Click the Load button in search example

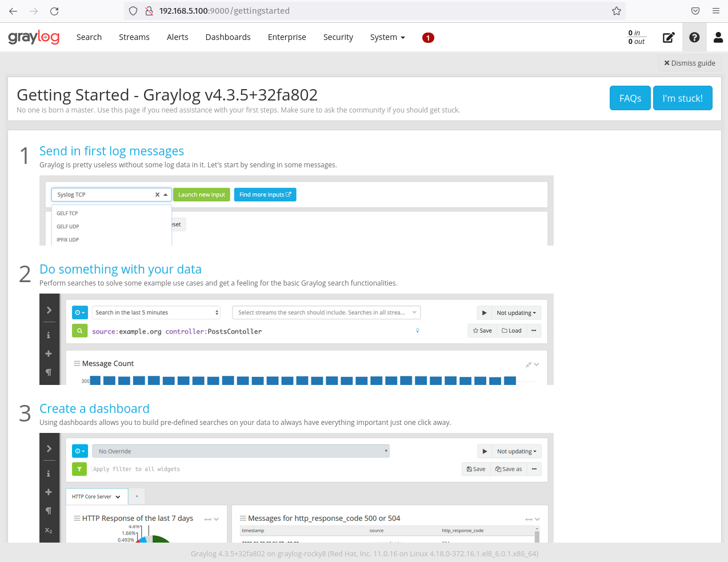tap(511, 331)
